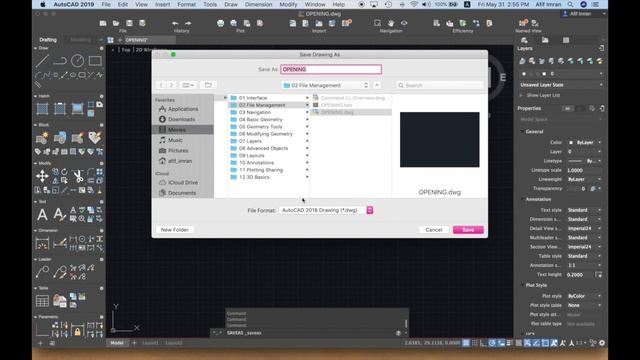Open the Dimension menu
The height and width of the screenshot is (360, 640).
tap(258, 4)
